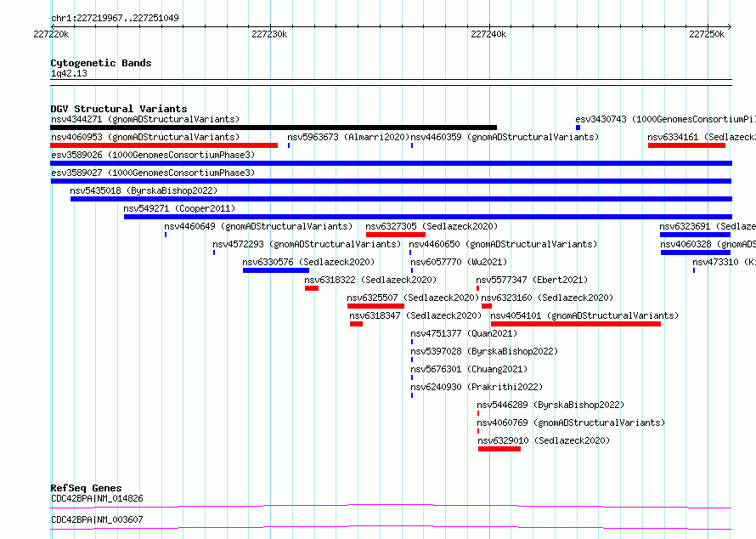This screenshot has height=539, width=756.
Task: Click esv3589026 1000GenomesConsortiumPhase3 label
Action: 153,155
